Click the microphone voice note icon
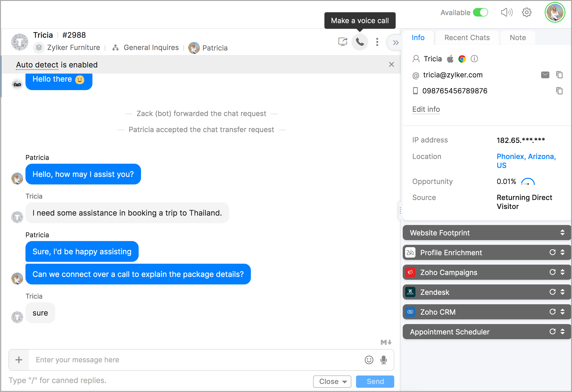 [383, 360]
